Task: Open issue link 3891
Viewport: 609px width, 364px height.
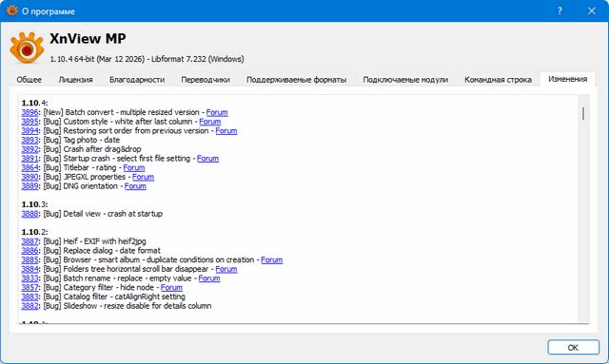Action: (29, 159)
